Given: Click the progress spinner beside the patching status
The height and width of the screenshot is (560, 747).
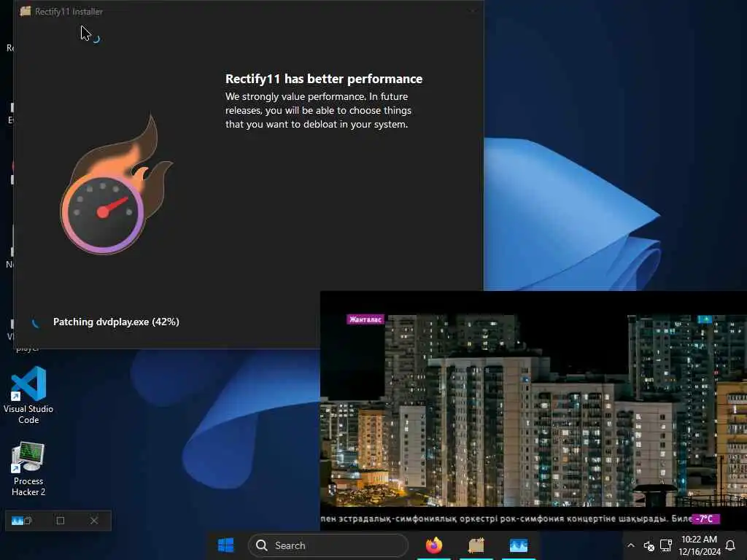Looking at the screenshot, I should click(35, 323).
